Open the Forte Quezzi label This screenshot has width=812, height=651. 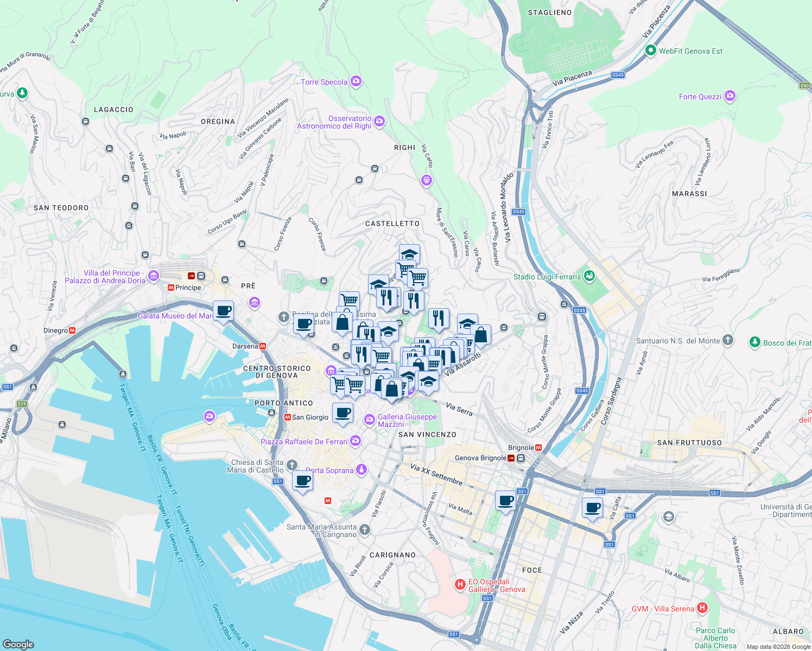pyautogui.click(x=700, y=97)
